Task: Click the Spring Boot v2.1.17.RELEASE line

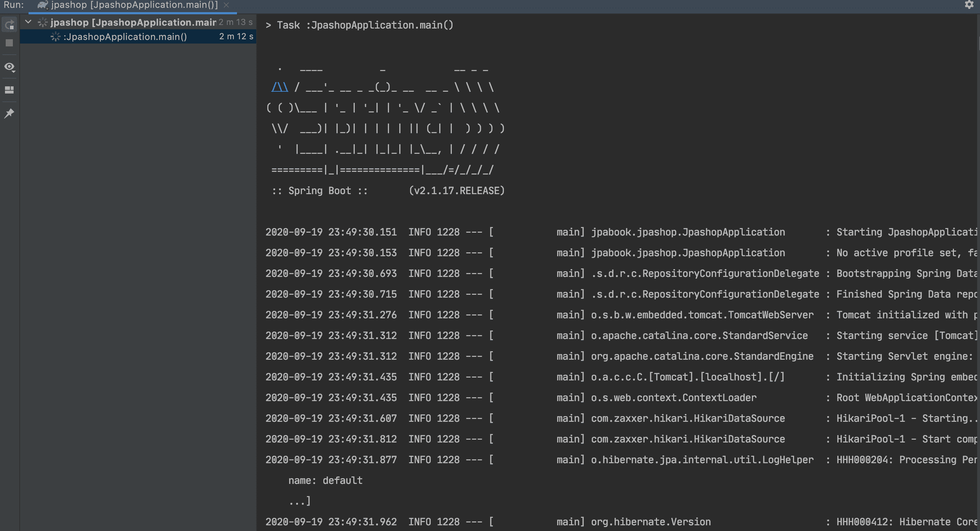Action: (388, 191)
